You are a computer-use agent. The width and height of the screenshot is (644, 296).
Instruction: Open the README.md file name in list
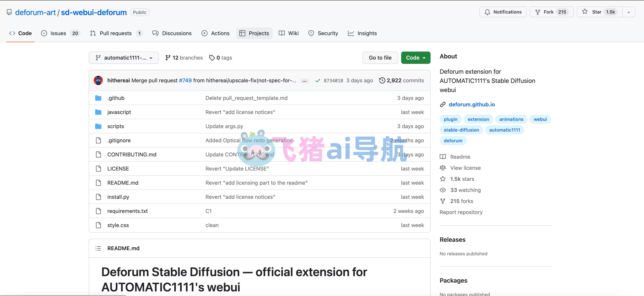(x=123, y=183)
